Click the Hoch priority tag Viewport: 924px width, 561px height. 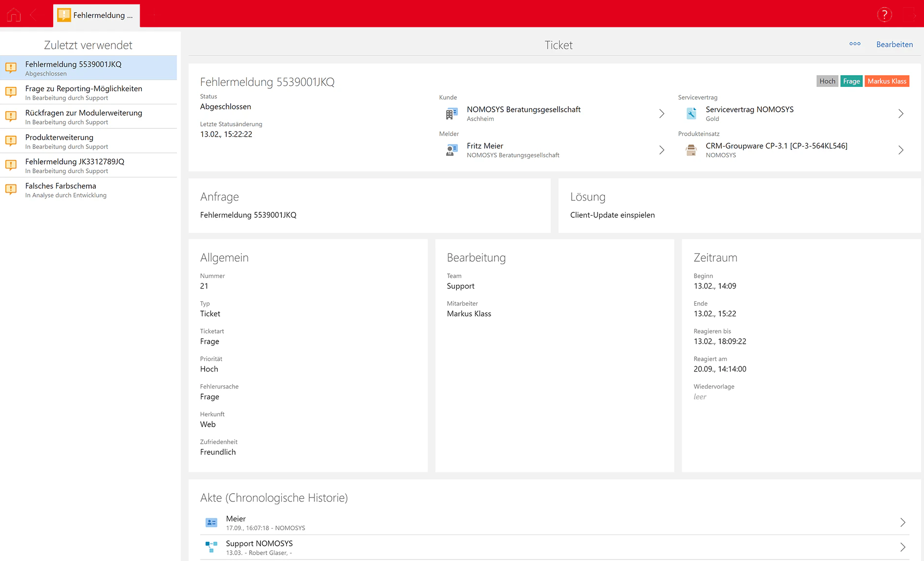pyautogui.click(x=827, y=81)
